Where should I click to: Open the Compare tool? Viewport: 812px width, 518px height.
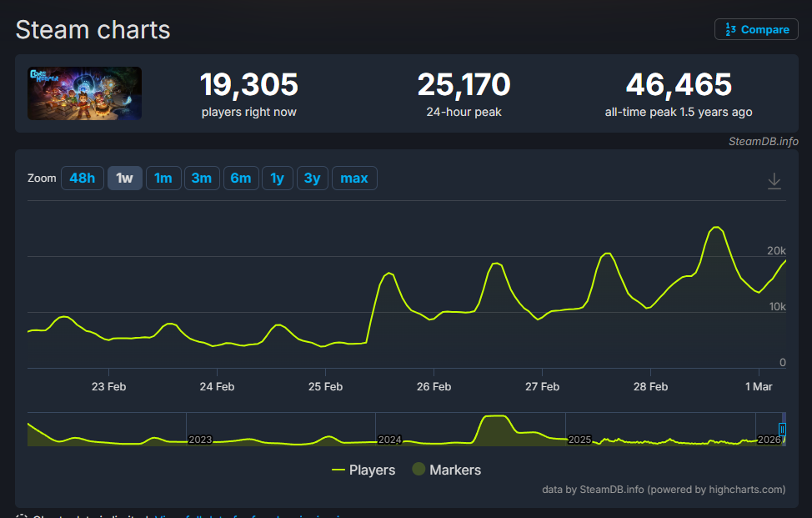click(756, 29)
